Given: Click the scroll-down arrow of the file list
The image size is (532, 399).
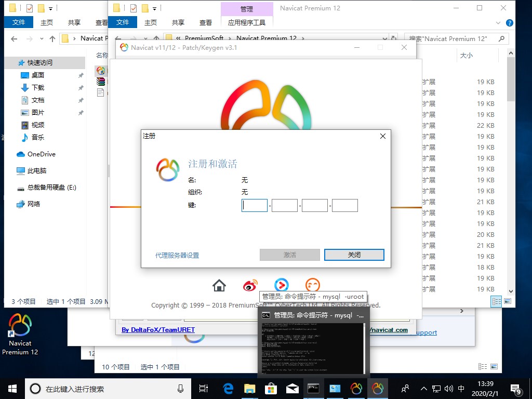Looking at the screenshot, I should click(511, 291).
